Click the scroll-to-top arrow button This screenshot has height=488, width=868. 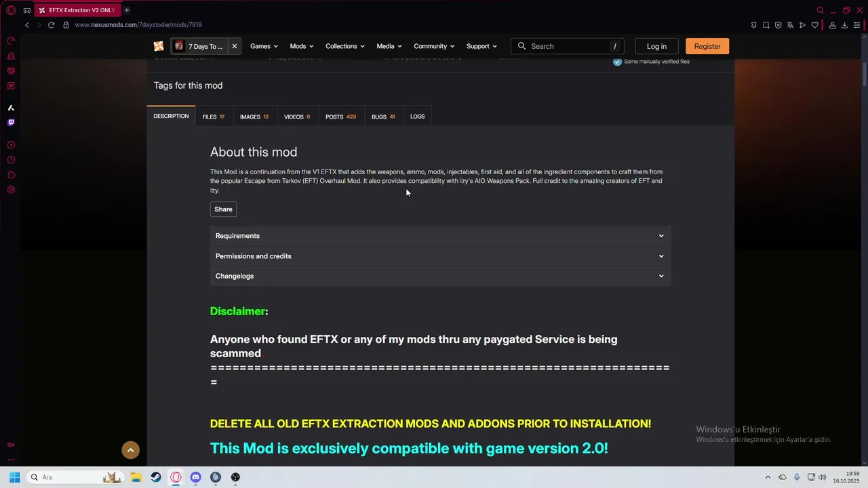coord(130,450)
